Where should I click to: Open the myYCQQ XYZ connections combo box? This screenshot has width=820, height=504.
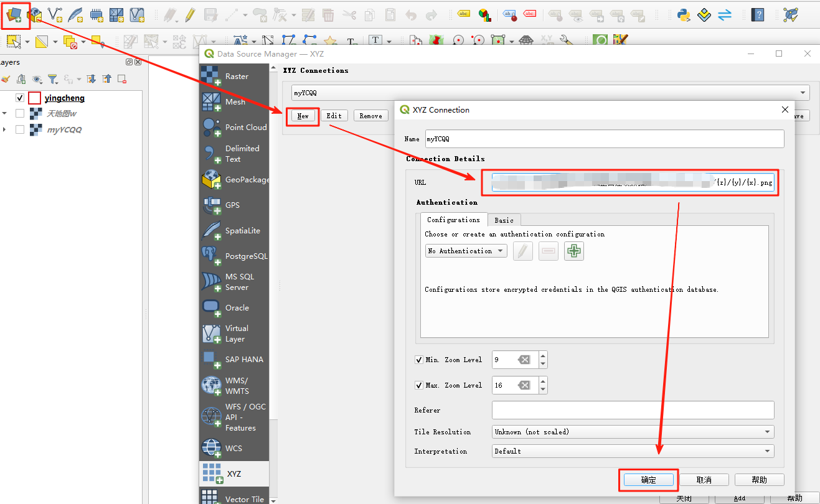(x=550, y=93)
